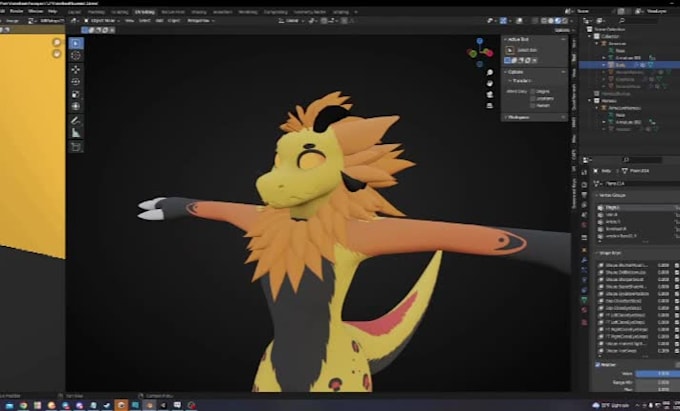This screenshot has width=680, height=411.
Task: Select the Annotate pencil tool
Action: [x=76, y=121]
